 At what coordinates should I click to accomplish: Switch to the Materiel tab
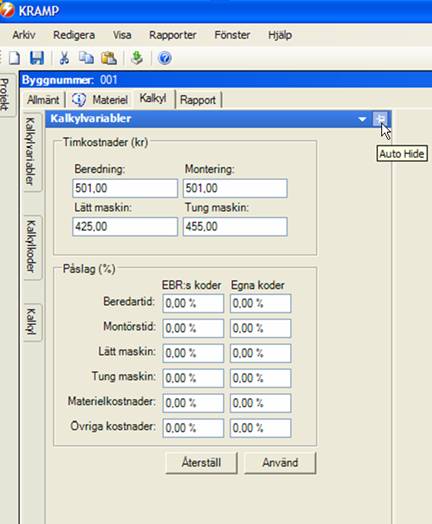pos(100,99)
